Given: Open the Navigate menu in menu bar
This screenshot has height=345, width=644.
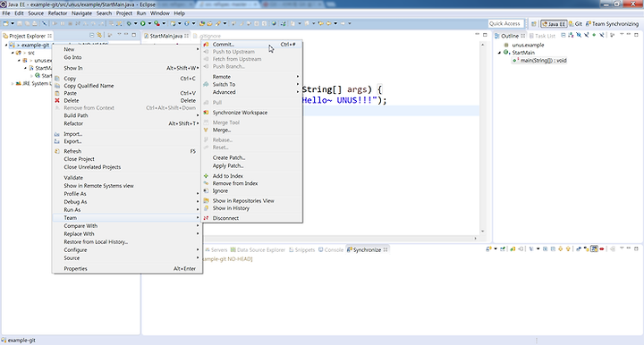Looking at the screenshot, I should pyautogui.click(x=81, y=13).
